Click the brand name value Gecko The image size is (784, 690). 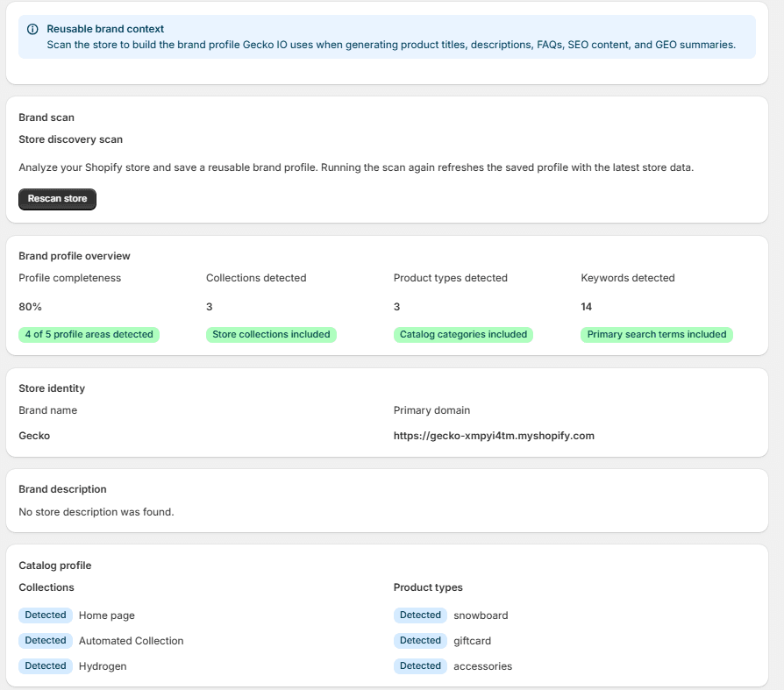pos(34,436)
